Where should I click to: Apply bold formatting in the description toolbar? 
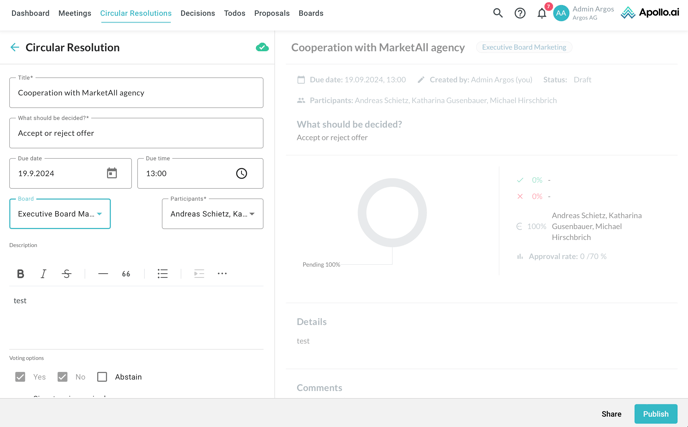coord(20,274)
